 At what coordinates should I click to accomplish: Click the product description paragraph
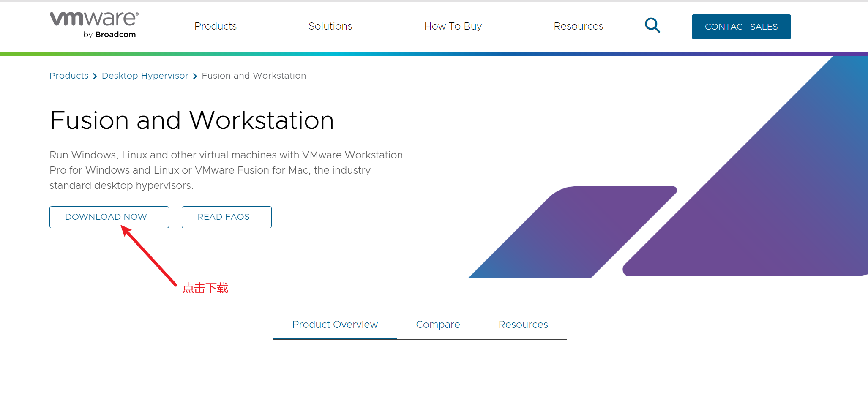[226, 170]
